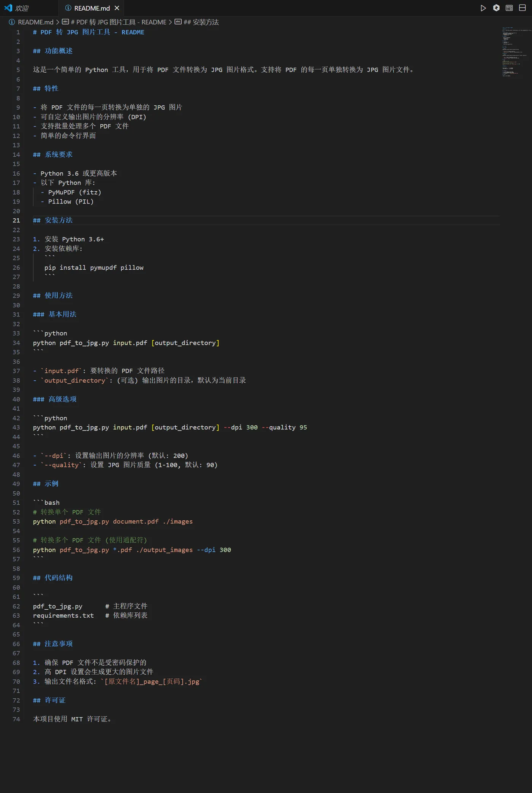
Task: Click the '## 使用方法' heading
Action: point(53,296)
